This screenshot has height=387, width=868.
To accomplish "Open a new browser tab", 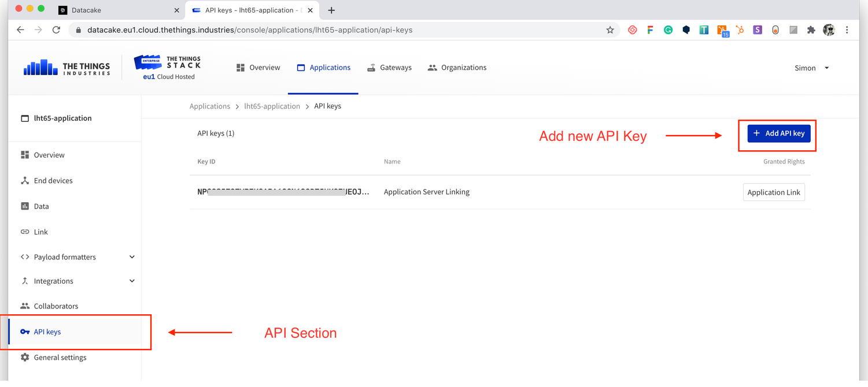I will [331, 10].
